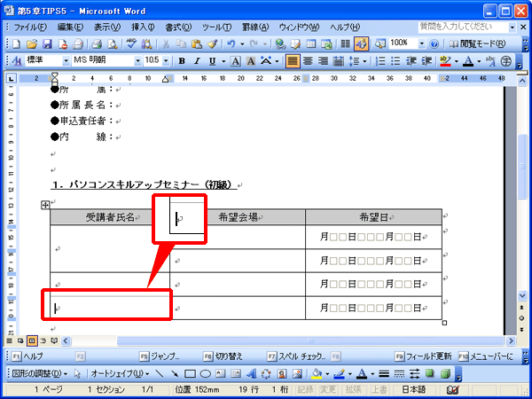Select the Rectangle drawing tool

(x=190, y=374)
